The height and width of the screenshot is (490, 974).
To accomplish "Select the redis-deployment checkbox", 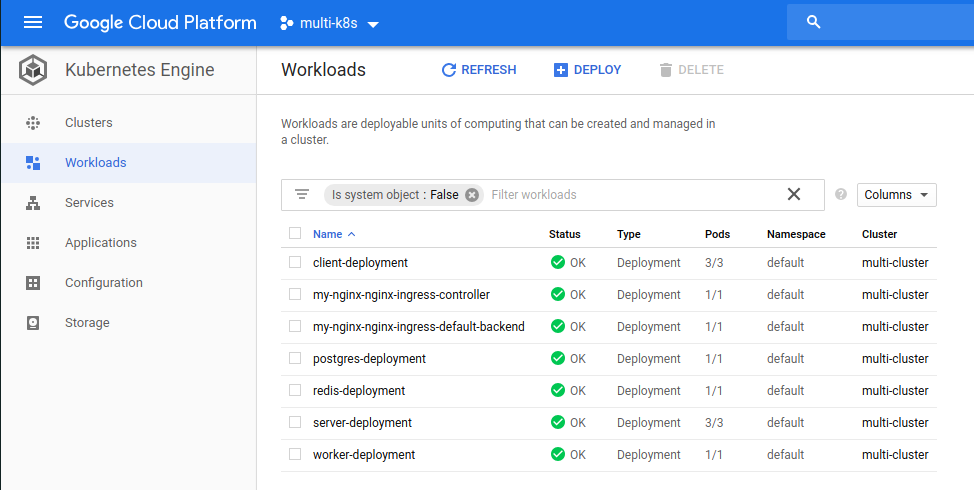I will point(295,390).
